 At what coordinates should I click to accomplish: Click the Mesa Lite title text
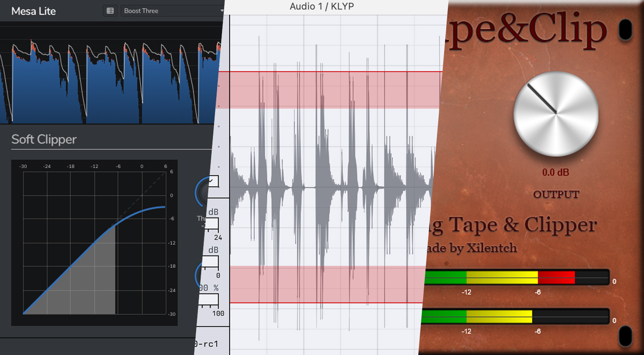click(33, 11)
